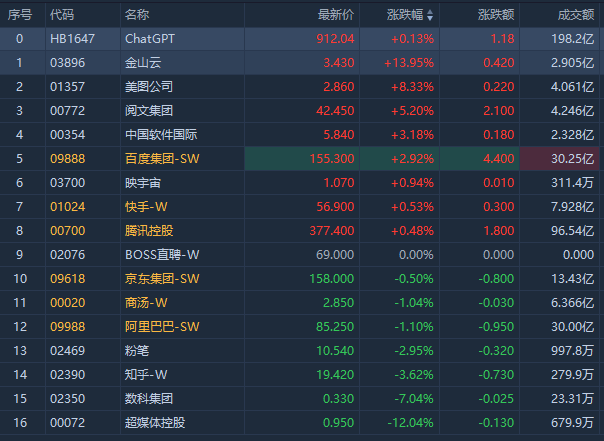The width and height of the screenshot is (604, 441).
Task: Open 快手-W stock entry
Action: (146, 207)
